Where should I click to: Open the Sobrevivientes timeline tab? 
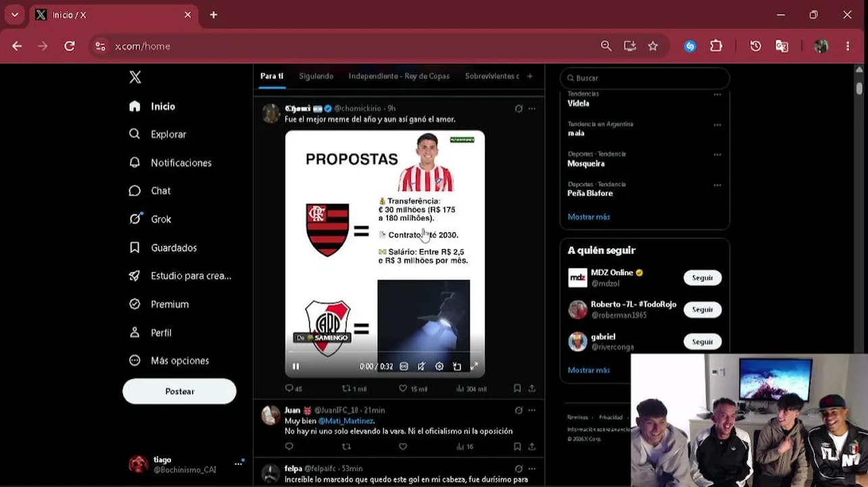coord(492,76)
